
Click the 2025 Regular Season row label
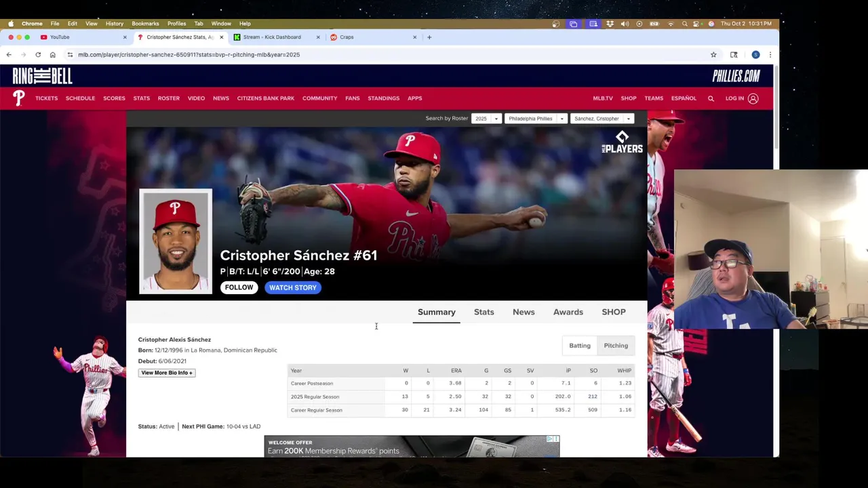click(315, 396)
